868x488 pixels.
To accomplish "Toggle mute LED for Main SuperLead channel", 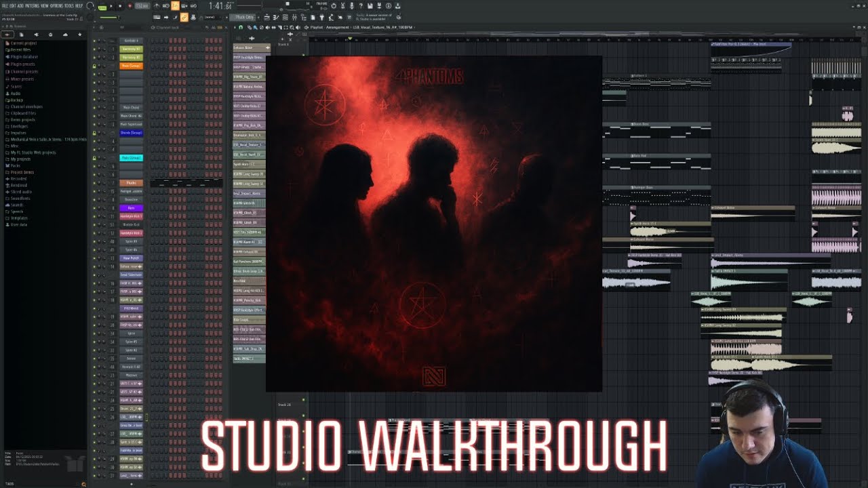I will point(94,124).
